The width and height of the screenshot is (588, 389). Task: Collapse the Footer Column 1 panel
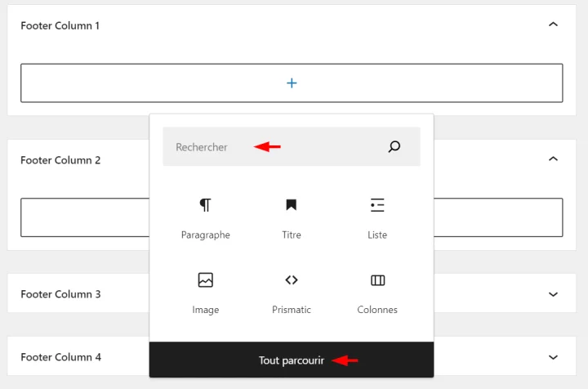(553, 25)
